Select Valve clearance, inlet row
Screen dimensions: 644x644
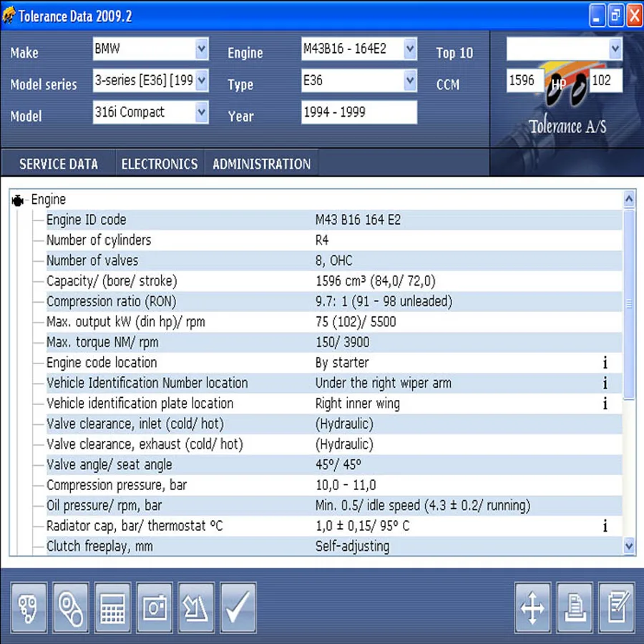(x=334, y=424)
